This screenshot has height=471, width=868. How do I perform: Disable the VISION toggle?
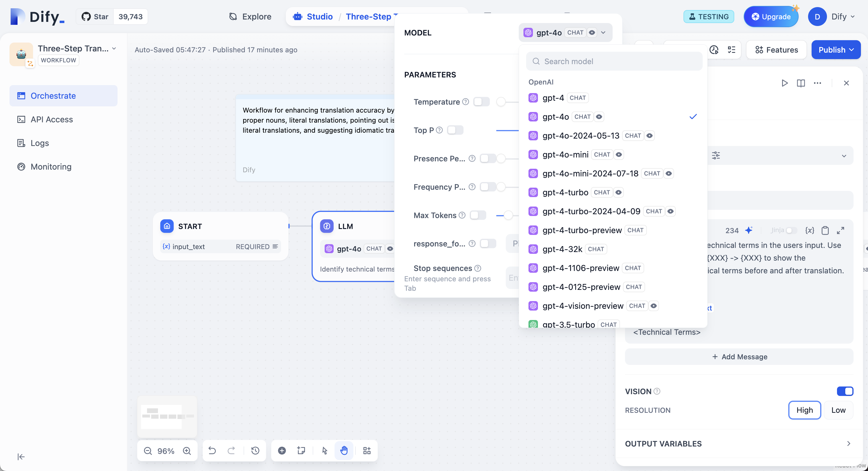845,391
